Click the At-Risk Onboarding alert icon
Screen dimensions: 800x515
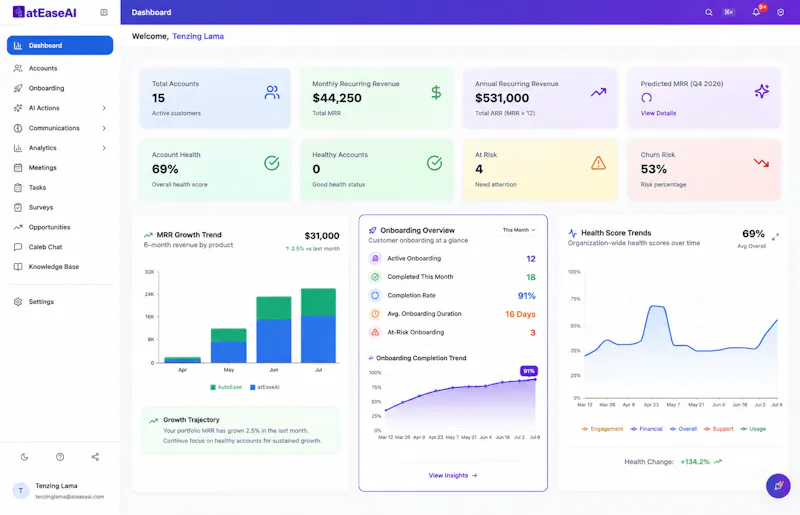click(x=375, y=332)
